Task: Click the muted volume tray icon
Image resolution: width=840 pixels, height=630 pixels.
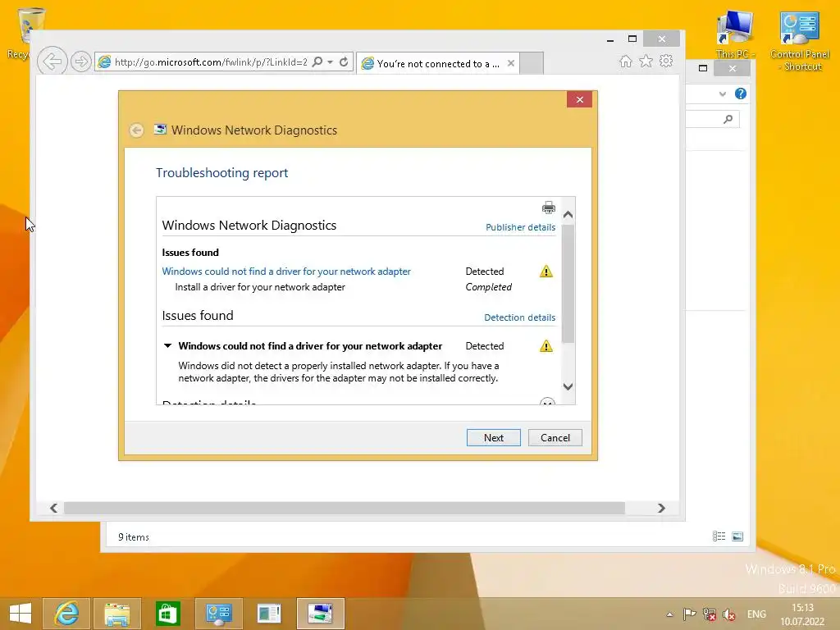Action: [729, 614]
